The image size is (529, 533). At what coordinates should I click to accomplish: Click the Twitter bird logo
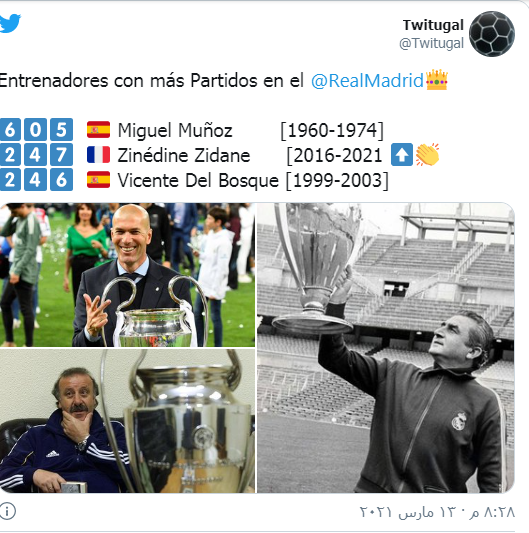click(10, 23)
